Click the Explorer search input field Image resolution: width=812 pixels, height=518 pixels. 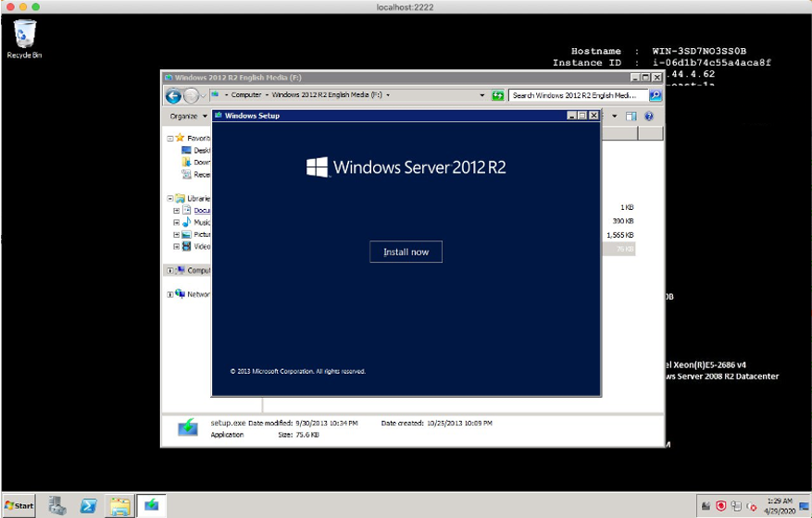[x=578, y=95]
